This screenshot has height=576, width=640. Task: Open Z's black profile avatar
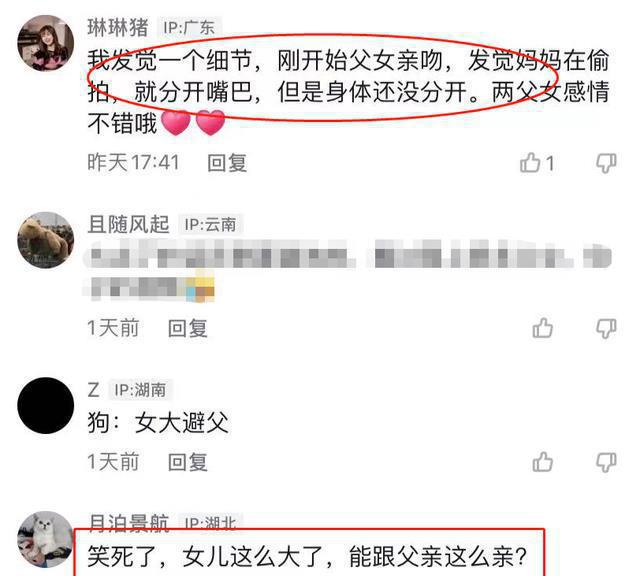46,405
